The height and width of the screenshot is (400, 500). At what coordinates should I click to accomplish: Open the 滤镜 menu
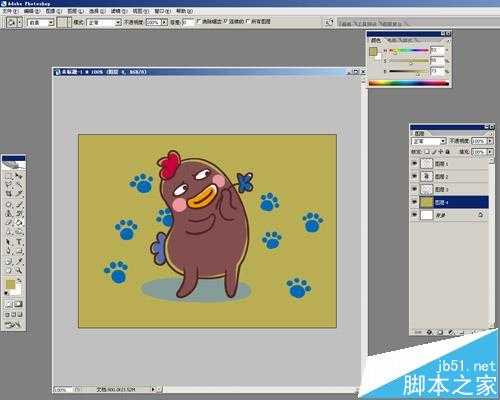119,11
